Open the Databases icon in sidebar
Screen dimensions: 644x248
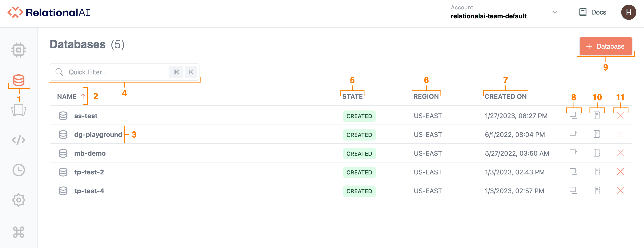point(19,80)
